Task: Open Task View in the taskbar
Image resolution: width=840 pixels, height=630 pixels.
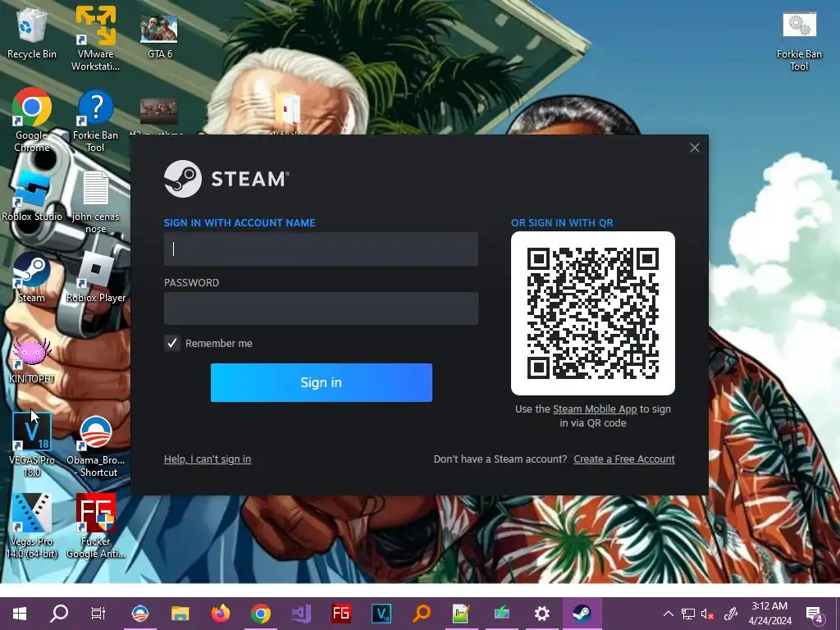Action: (98, 613)
